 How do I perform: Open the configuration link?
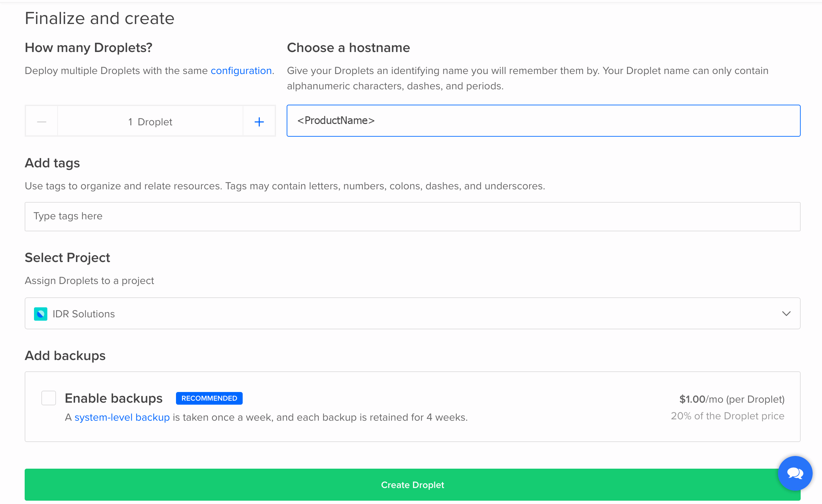(241, 71)
